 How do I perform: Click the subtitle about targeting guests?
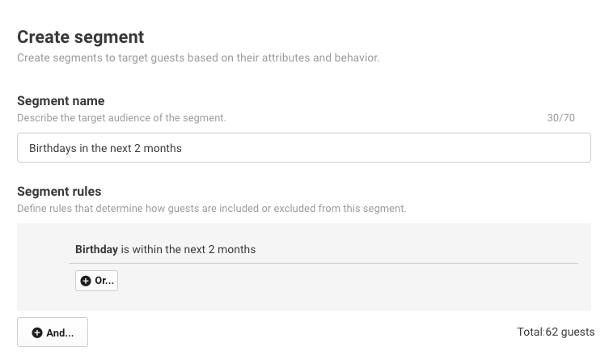(198, 58)
